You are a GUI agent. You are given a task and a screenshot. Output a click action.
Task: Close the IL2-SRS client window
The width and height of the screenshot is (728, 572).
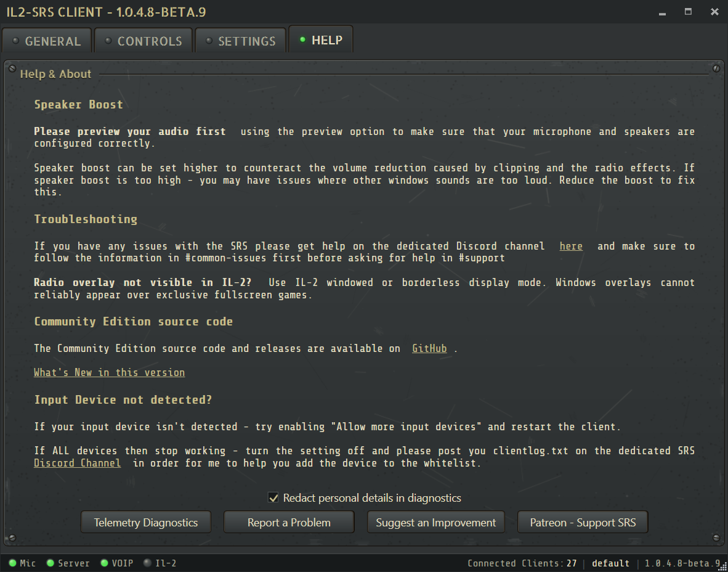[x=714, y=12]
